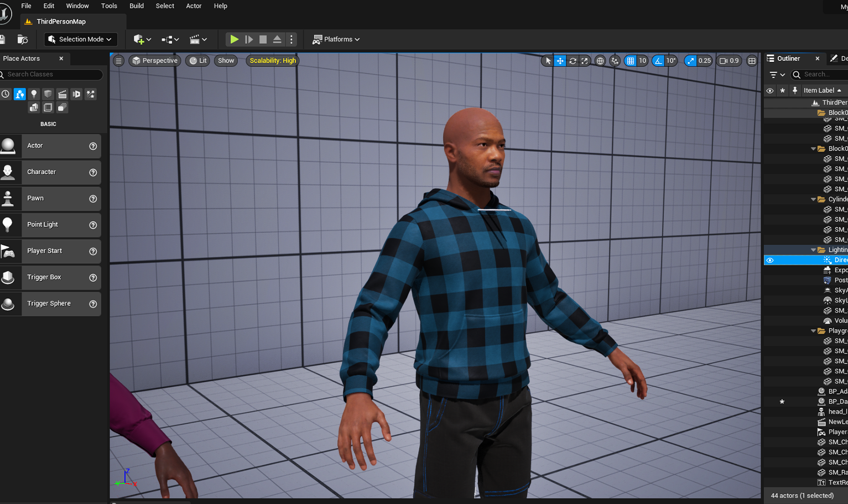Image resolution: width=848 pixels, height=504 pixels.
Task: Toggle scale snapping in viewport
Action: 690,61
